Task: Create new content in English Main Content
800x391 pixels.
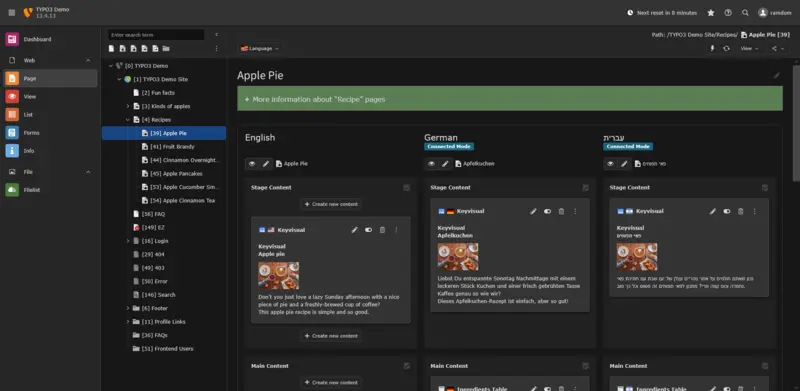Action: coord(331,382)
